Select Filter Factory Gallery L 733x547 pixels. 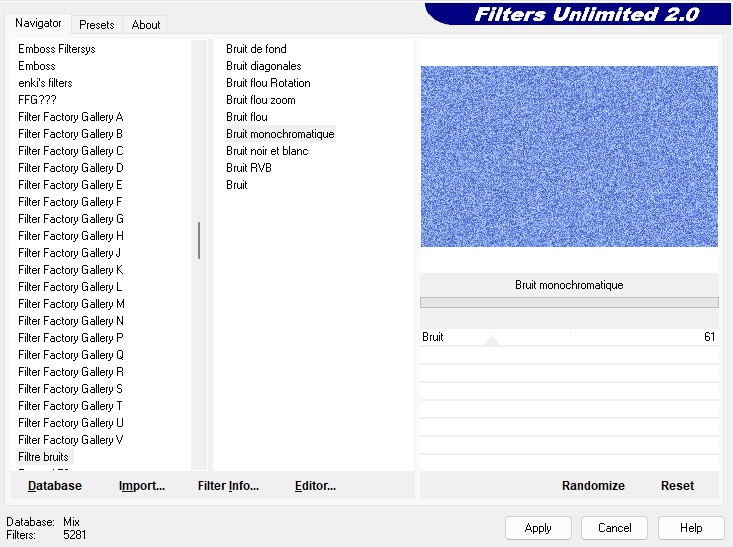coord(70,287)
